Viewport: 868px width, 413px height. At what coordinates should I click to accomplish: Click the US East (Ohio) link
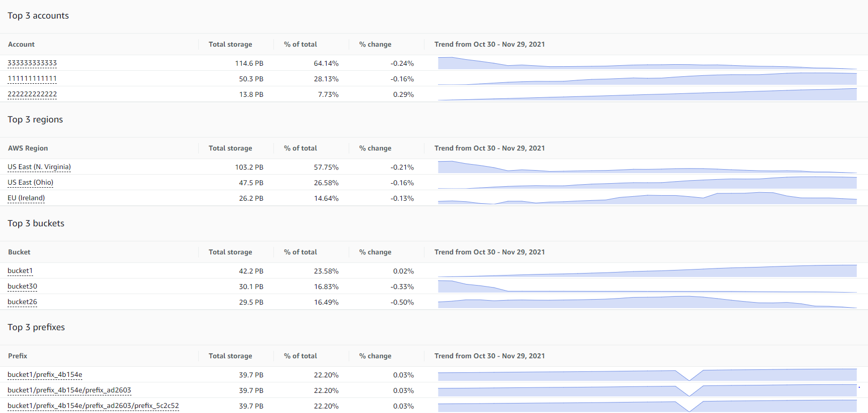pyautogui.click(x=30, y=183)
